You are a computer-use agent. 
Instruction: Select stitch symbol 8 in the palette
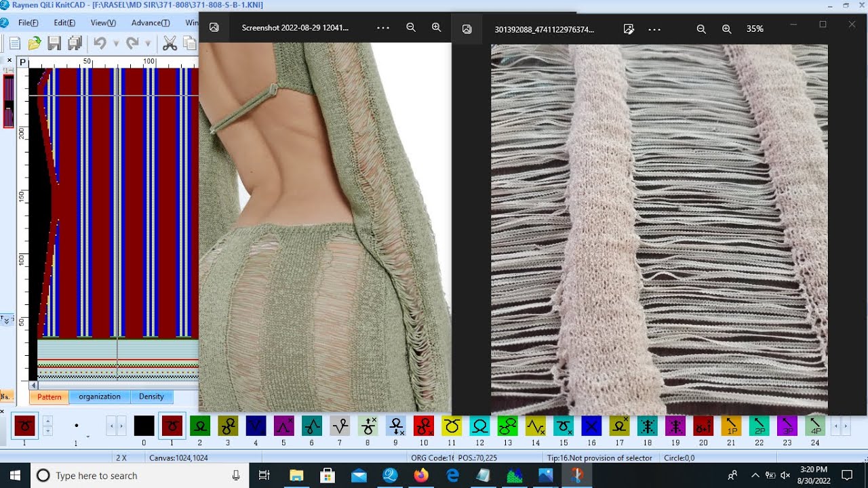click(x=368, y=426)
